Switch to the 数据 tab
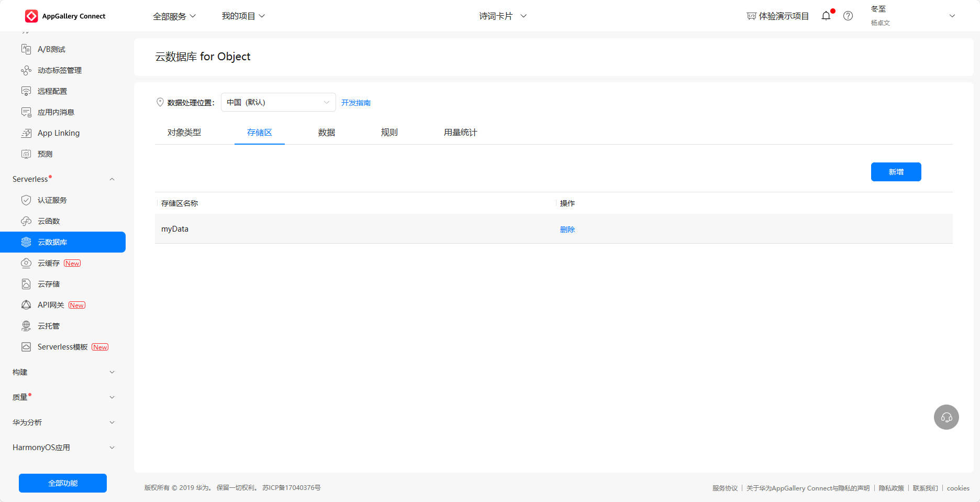980x502 pixels. [x=327, y=133]
